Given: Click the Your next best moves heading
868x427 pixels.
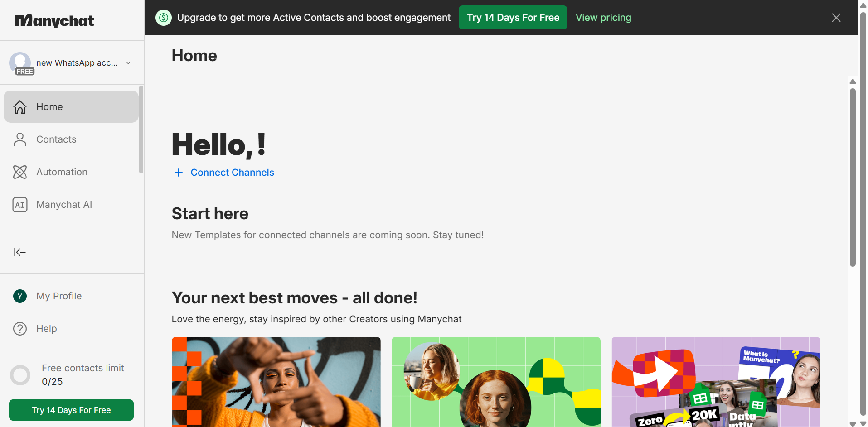Looking at the screenshot, I should [294, 298].
